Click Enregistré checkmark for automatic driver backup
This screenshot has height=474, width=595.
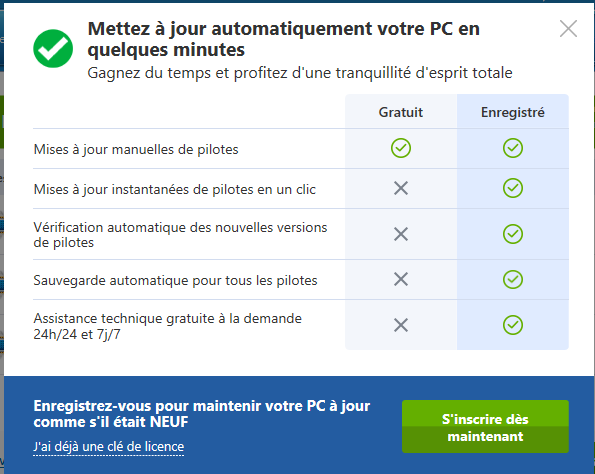point(513,280)
